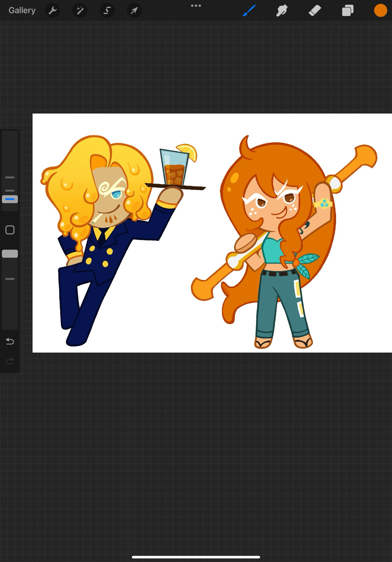
Task: Select the Brush tool
Action: [249, 10]
